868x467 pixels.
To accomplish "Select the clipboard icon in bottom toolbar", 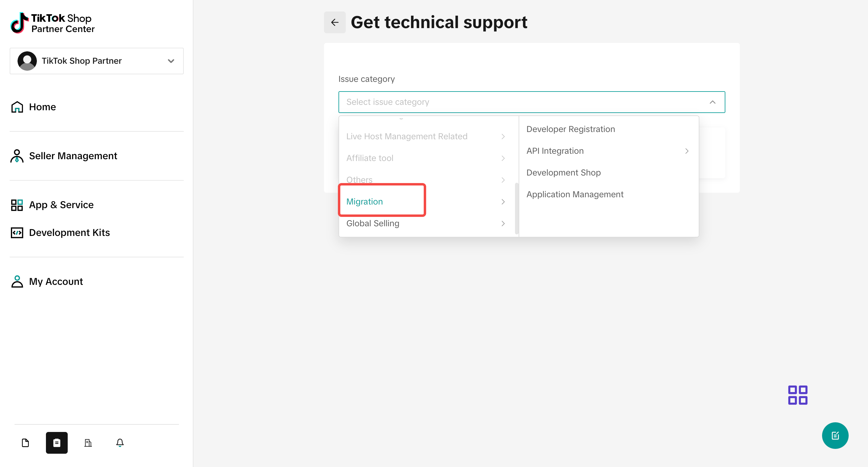I will [57, 443].
